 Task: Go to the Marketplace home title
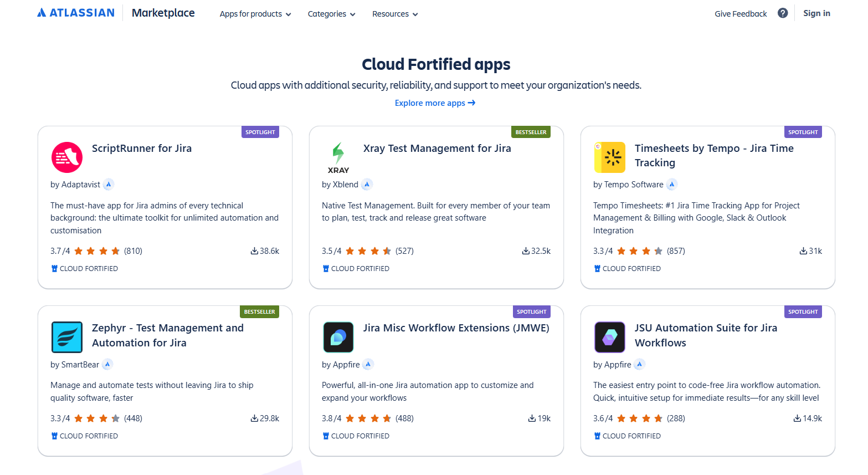[x=163, y=13]
